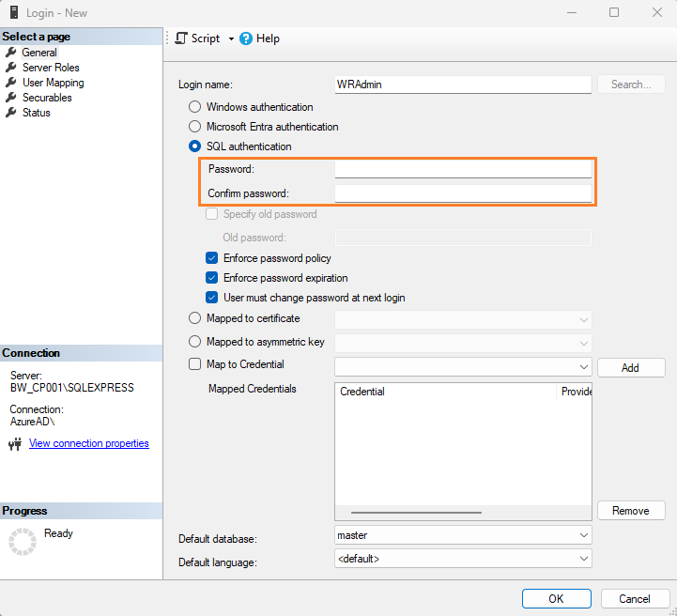Open the Mapped to certificate dropdown

583,320
